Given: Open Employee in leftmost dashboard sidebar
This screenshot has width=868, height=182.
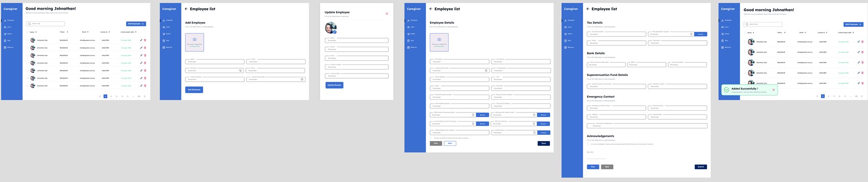Looking at the screenshot, I should 9,21.
